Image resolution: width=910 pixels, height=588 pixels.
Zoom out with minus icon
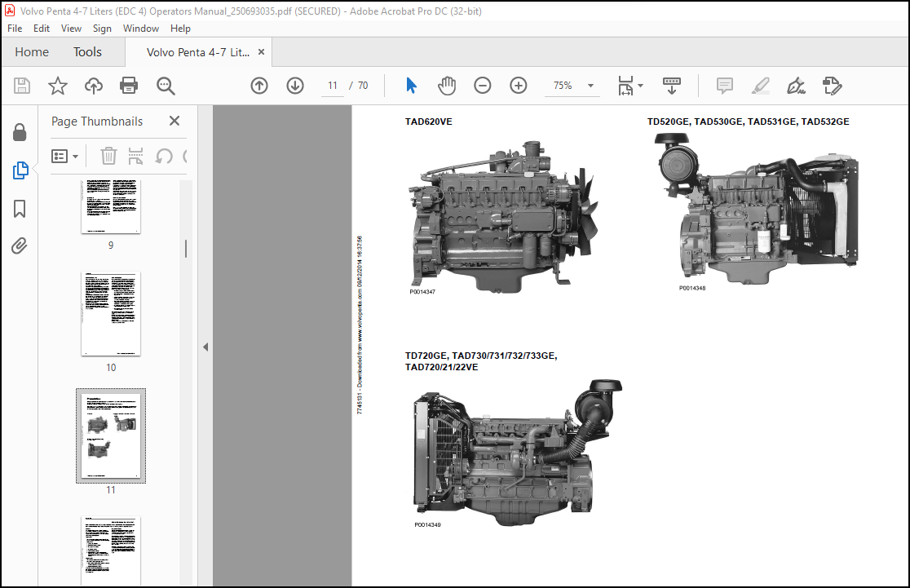482,86
